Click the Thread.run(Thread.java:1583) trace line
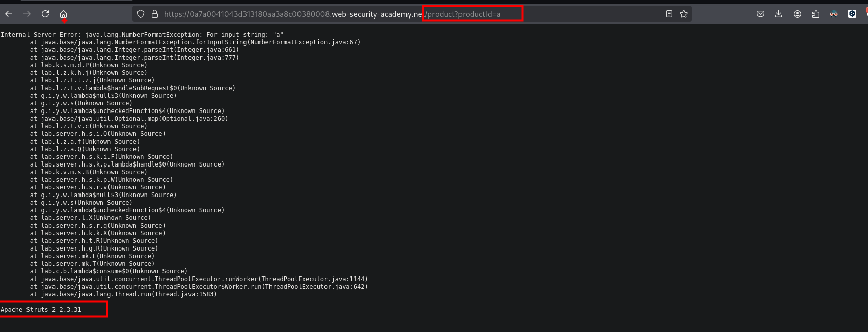The width and height of the screenshot is (868, 332). pyautogui.click(x=123, y=294)
